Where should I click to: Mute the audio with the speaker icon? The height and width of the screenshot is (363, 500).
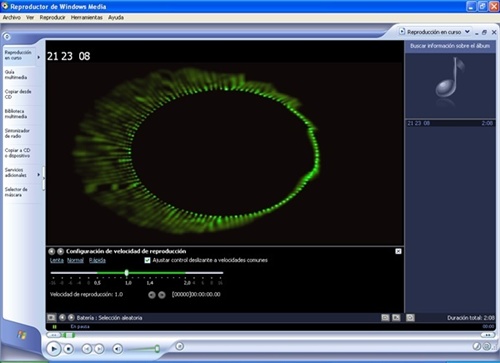point(117,349)
